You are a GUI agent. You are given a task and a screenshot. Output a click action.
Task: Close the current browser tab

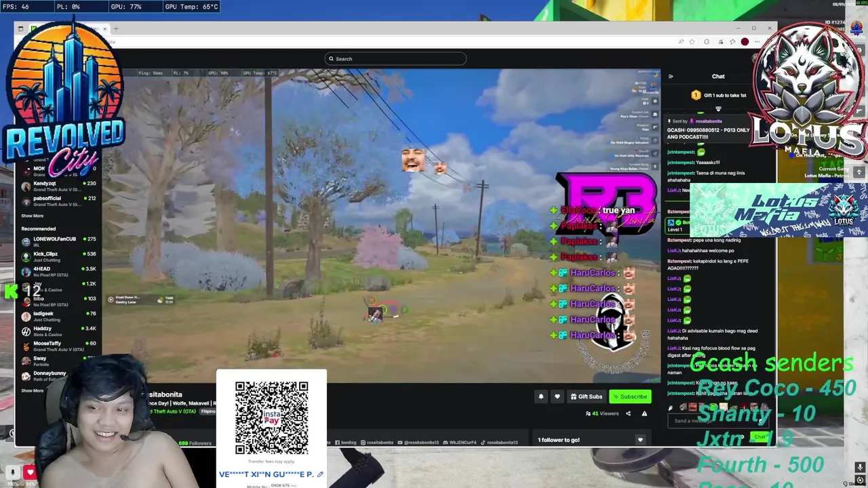(105, 28)
